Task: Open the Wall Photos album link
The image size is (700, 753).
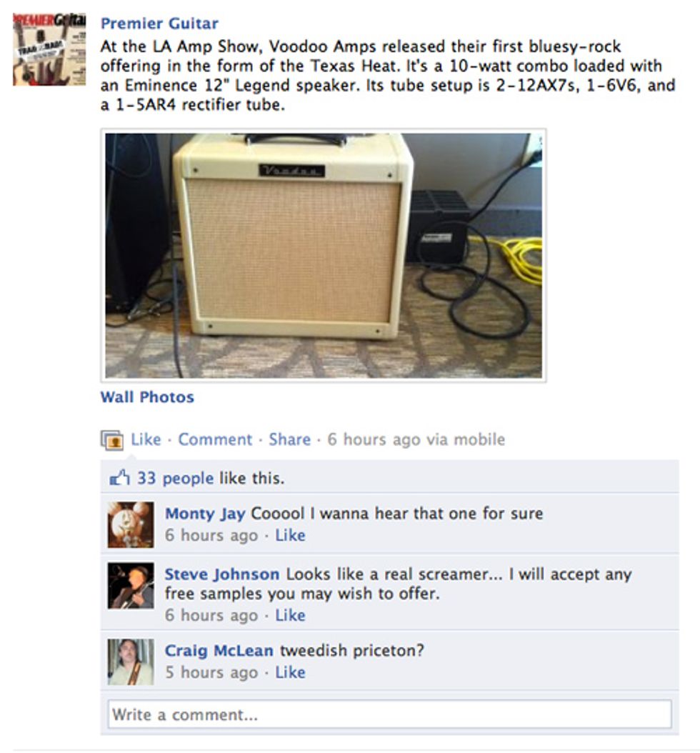Action: point(147,397)
